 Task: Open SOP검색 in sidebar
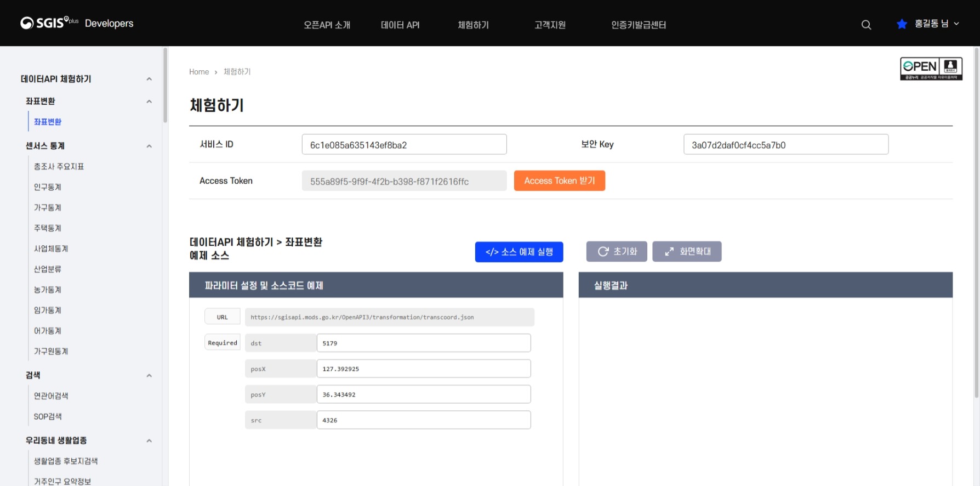click(48, 416)
